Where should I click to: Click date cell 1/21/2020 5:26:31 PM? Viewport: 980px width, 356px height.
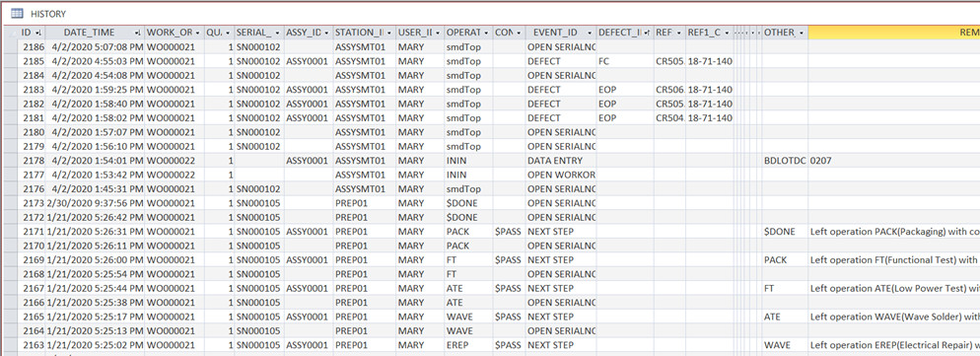pyautogui.click(x=95, y=231)
